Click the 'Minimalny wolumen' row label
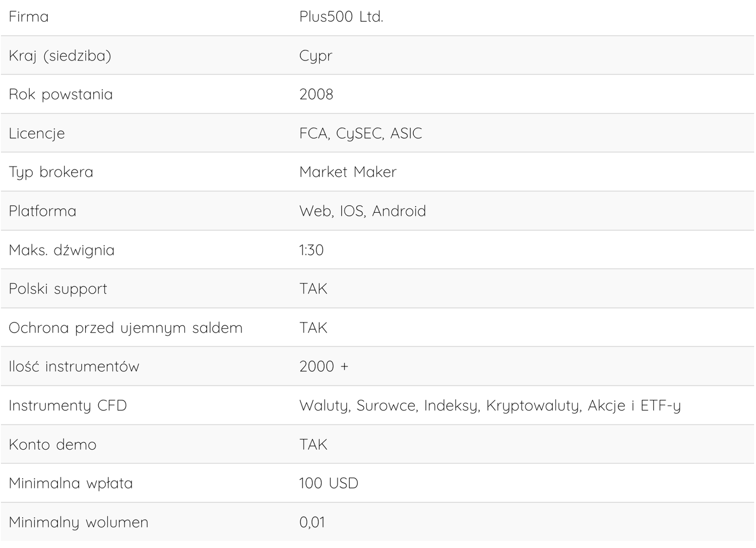The height and width of the screenshot is (548, 756). click(x=79, y=522)
